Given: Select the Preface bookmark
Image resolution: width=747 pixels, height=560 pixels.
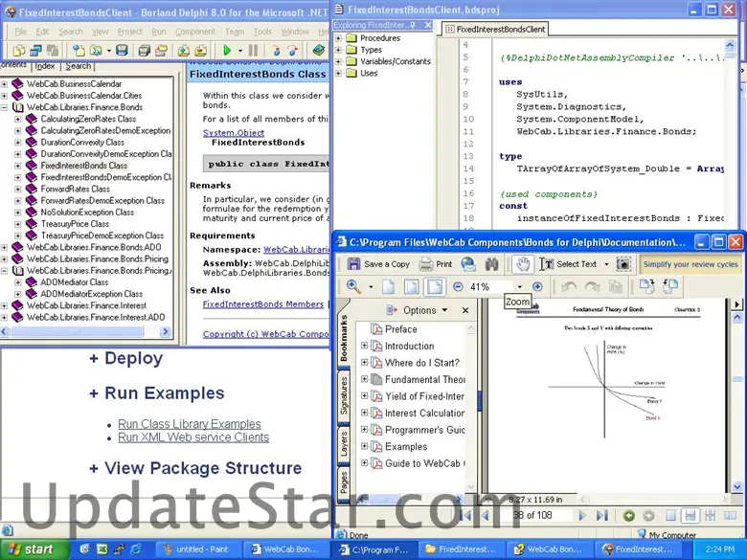Looking at the screenshot, I should point(400,329).
